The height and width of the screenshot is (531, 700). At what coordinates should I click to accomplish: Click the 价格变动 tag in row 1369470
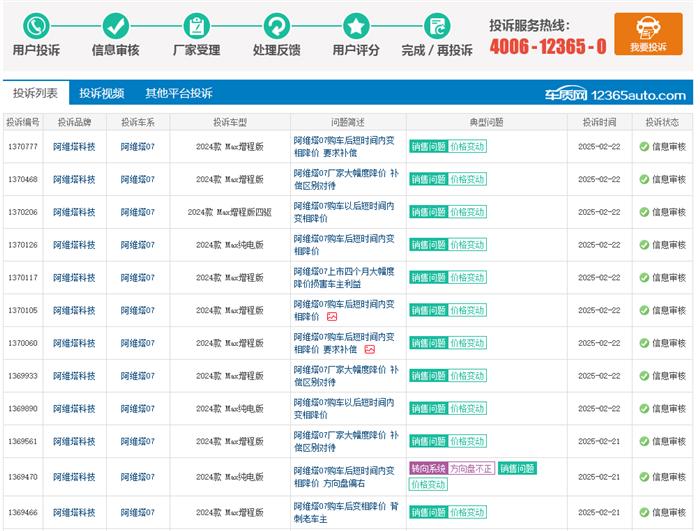pos(429,484)
